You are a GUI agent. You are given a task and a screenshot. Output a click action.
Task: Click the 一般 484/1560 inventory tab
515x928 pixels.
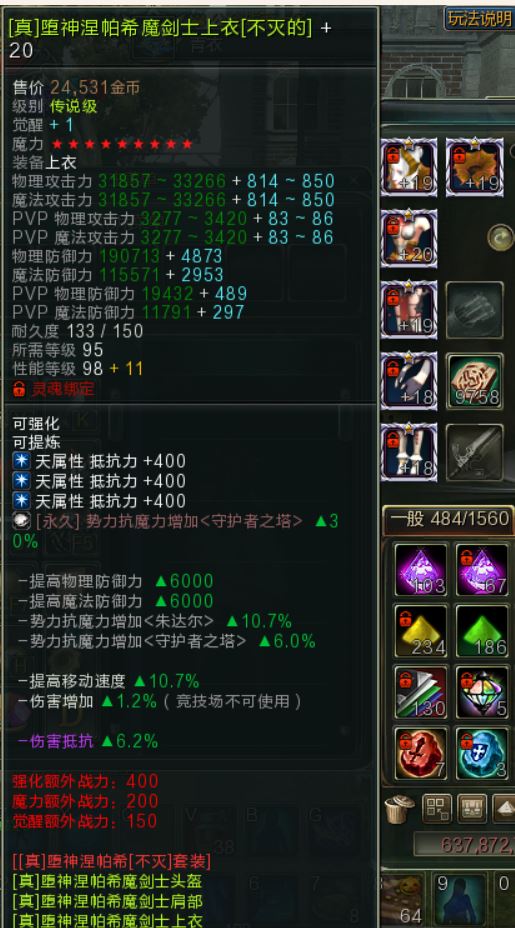(449, 519)
